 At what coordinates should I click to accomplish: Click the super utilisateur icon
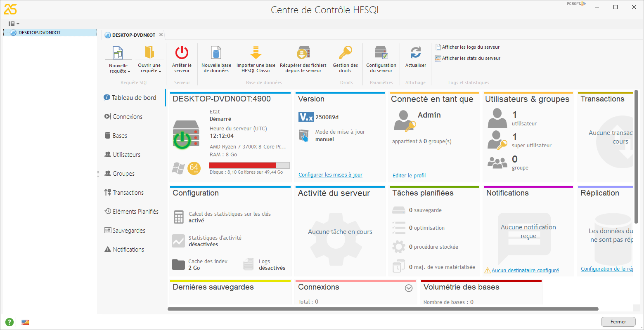click(x=497, y=140)
